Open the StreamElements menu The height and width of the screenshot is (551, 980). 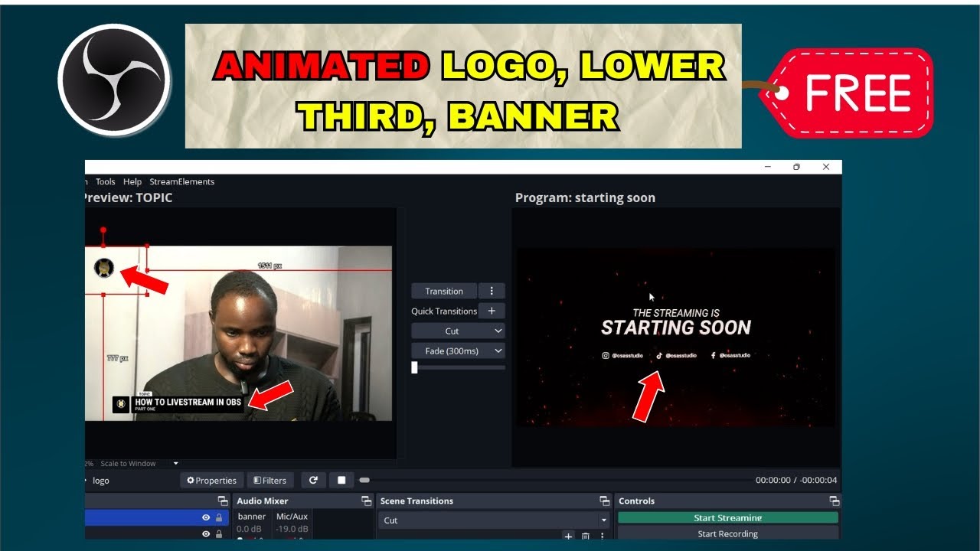181,182
